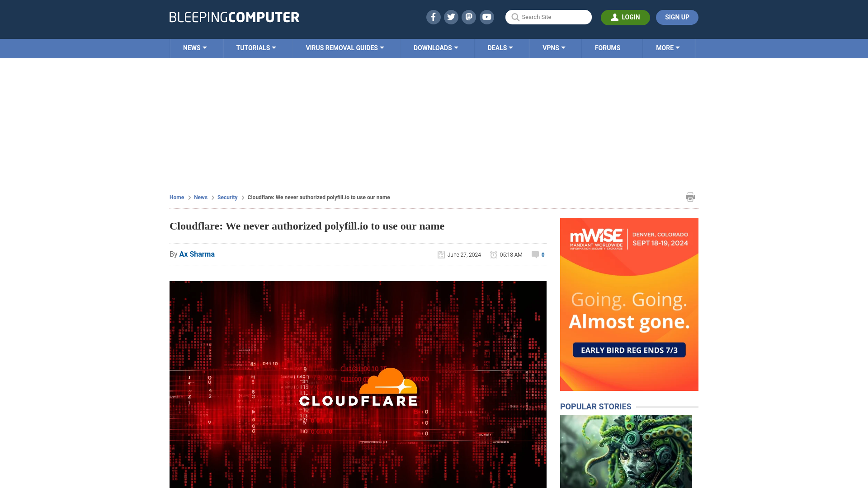
Task: Click the author link Ax Sharma
Action: [197, 254]
